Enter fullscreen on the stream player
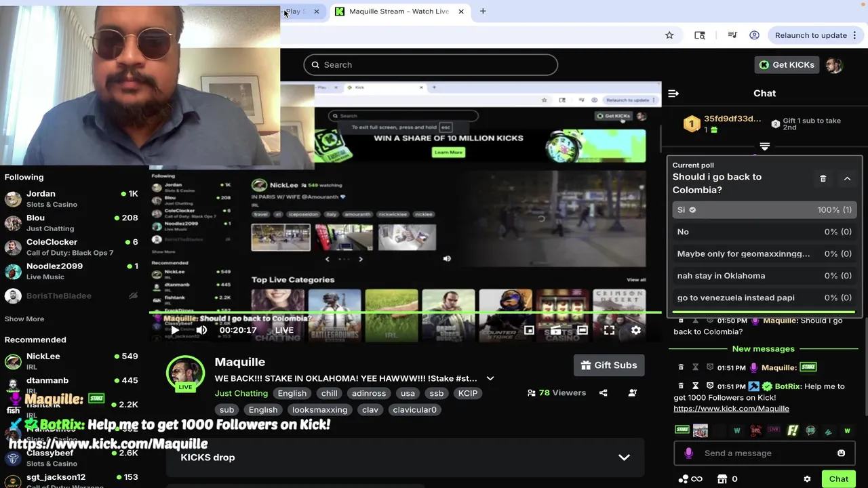This screenshot has height=488, width=868. click(609, 330)
